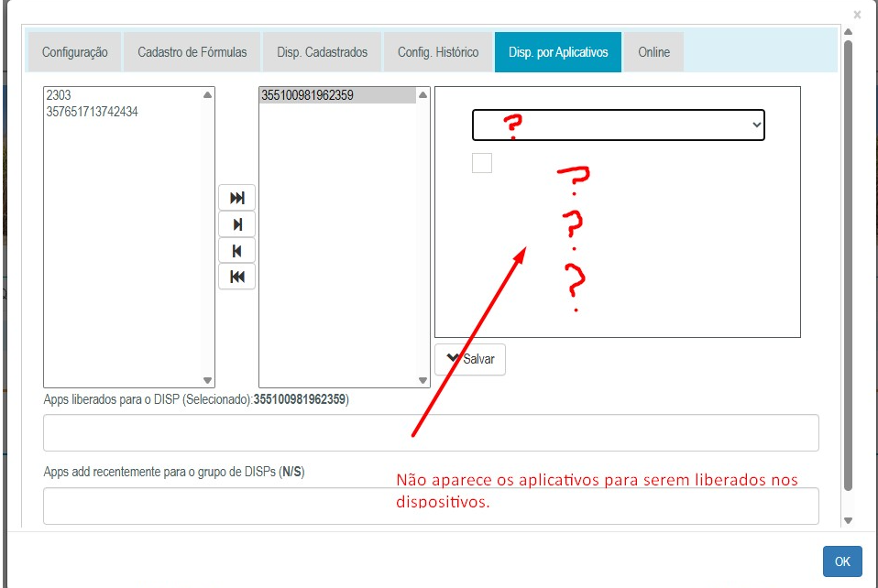
Task: Open the empty application dropdown
Action: 619,125
